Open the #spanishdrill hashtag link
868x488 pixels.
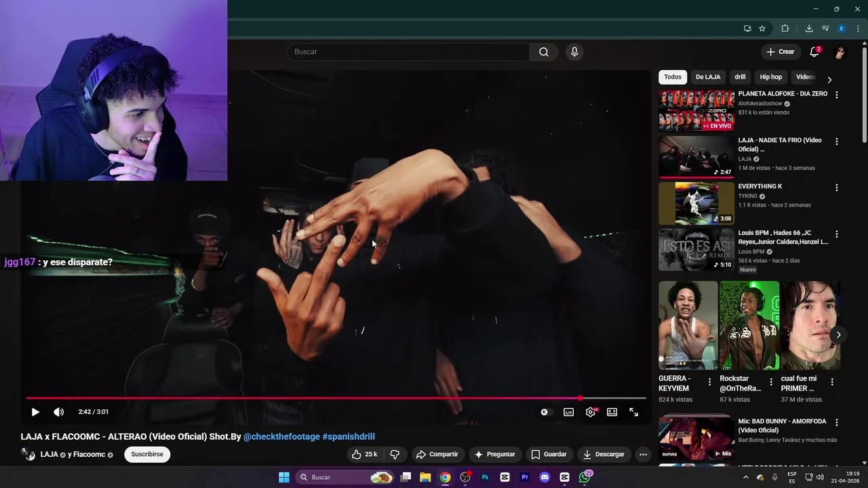[349, 436]
